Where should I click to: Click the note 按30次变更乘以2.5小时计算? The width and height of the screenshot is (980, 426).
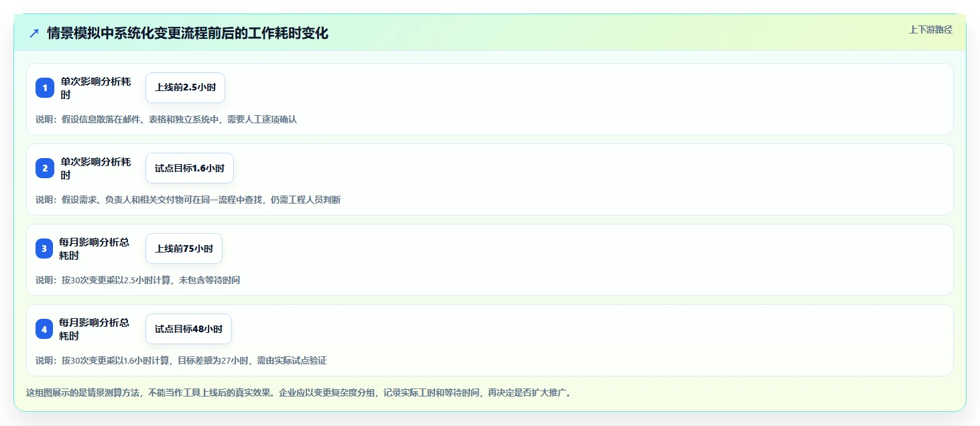pyautogui.click(x=137, y=280)
